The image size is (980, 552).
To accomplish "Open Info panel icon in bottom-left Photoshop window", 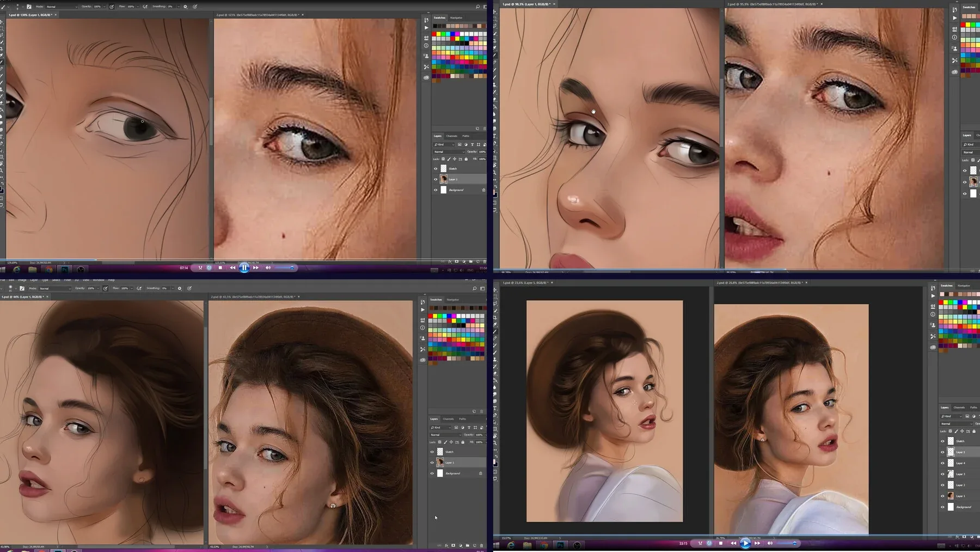I will coord(423,328).
